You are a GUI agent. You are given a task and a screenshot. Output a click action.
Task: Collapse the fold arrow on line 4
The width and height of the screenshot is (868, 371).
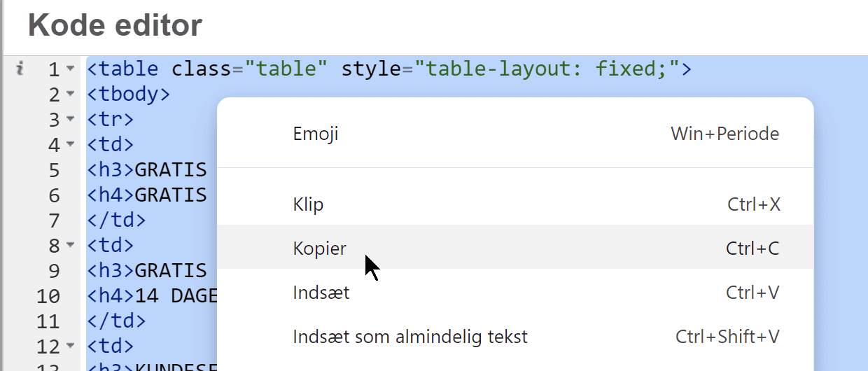coord(70,144)
